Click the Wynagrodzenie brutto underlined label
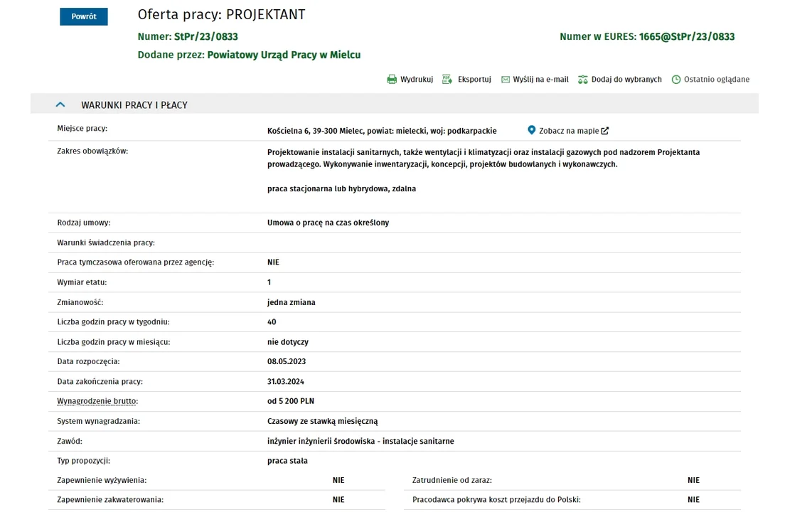Screen dimensions: 812x512 tap(97, 401)
